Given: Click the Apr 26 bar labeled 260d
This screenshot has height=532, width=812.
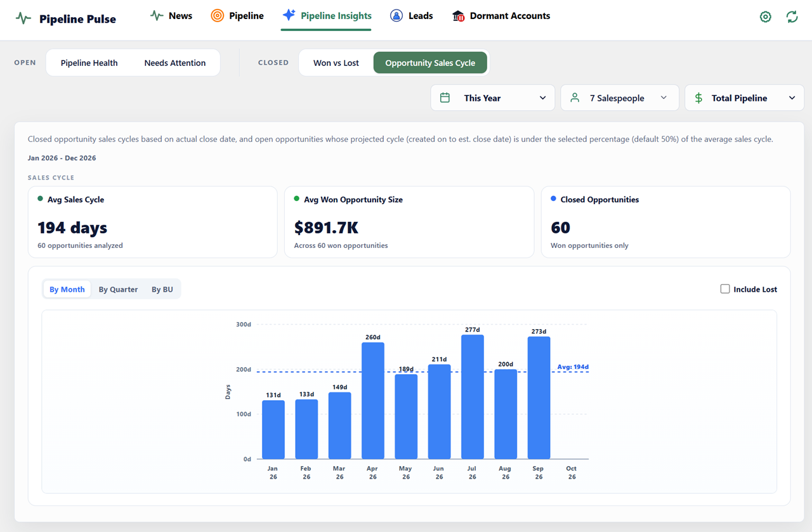Looking at the screenshot, I should [x=373, y=401].
